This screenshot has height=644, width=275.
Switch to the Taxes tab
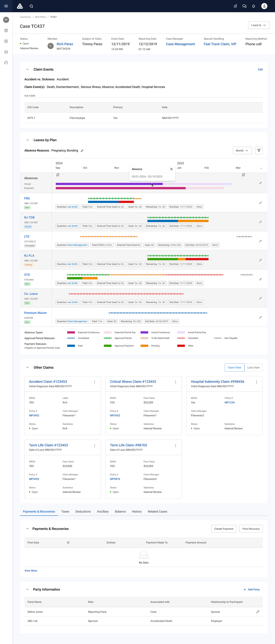tap(65, 512)
